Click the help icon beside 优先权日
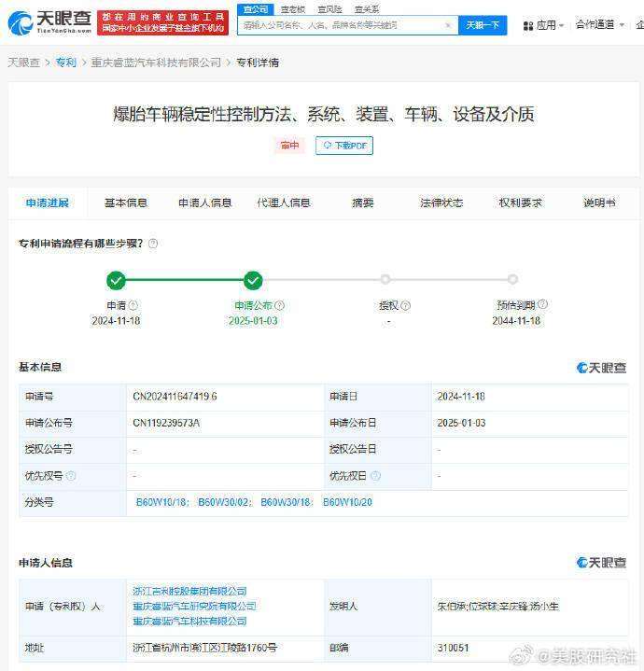 point(375,475)
